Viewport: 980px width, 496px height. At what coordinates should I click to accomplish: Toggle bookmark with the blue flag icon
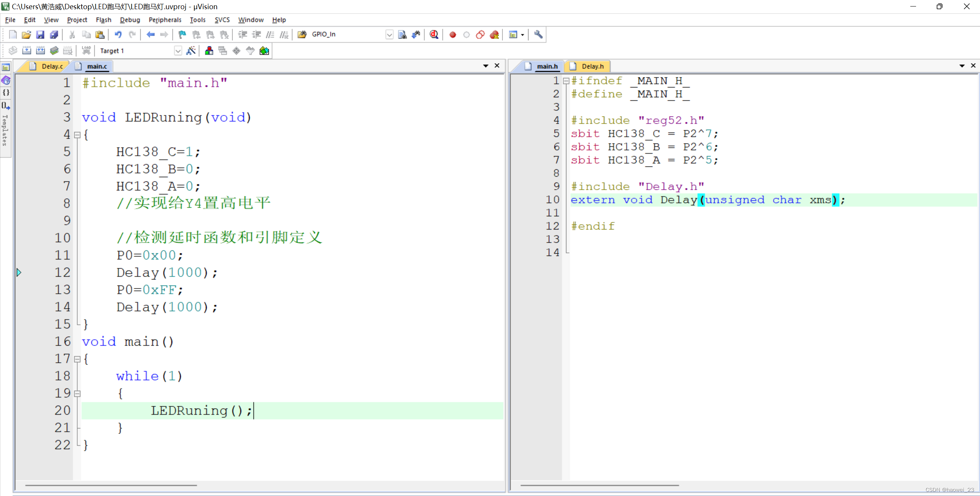pos(182,34)
